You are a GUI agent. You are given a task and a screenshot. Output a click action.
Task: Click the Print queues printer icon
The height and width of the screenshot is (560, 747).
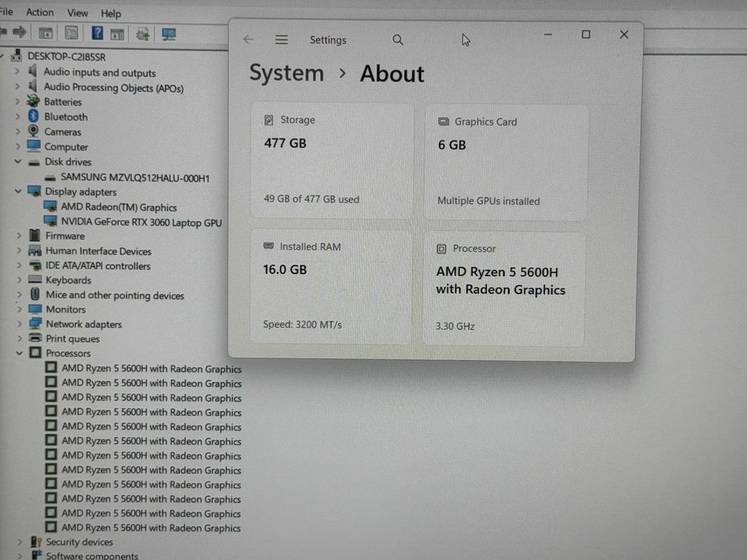tap(35, 338)
